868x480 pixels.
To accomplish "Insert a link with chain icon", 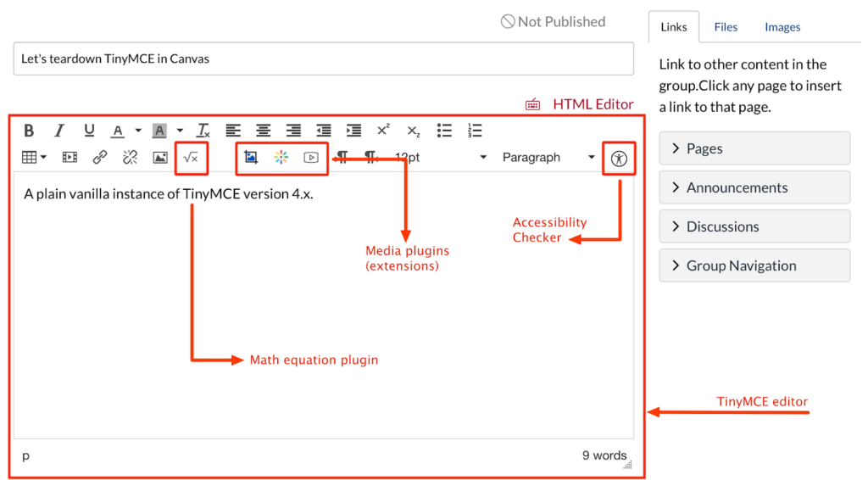I will (100, 157).
